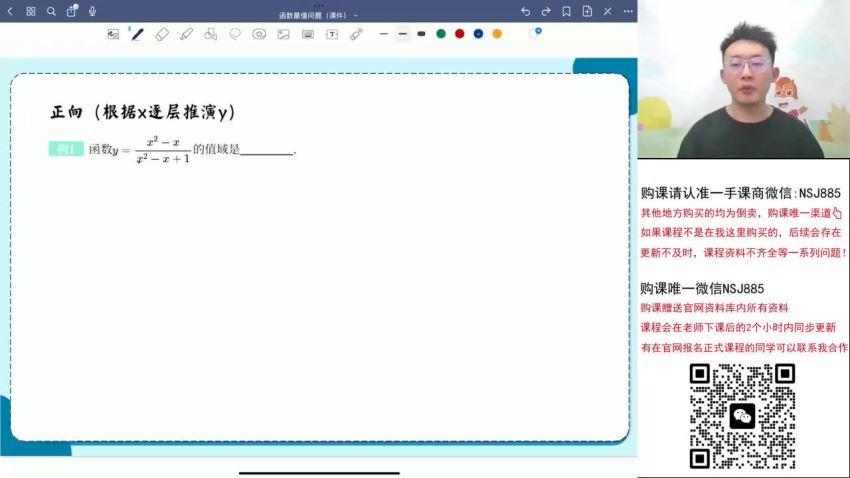Image resolution: width=850 pixels, height=478 pixels.
Task: Select the Text box tool
Action: pos(332,34)
